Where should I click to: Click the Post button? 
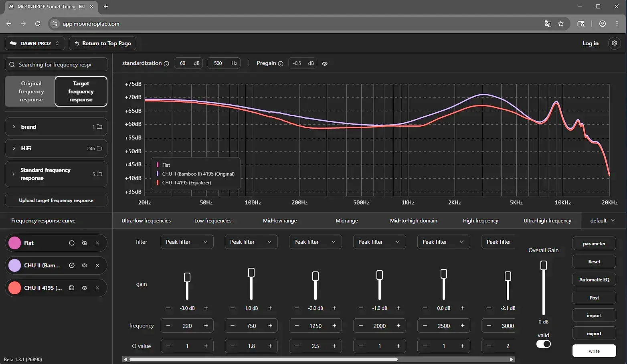point(594,297)
